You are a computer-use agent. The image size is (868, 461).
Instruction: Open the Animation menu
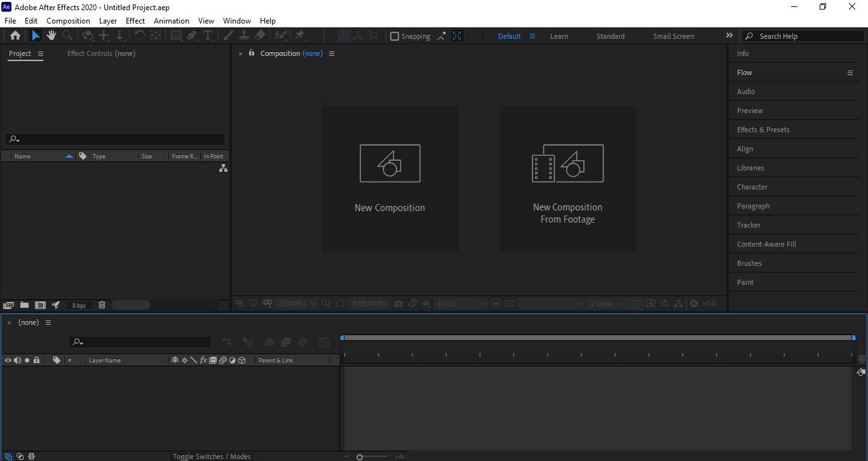[x=172, y=21]
